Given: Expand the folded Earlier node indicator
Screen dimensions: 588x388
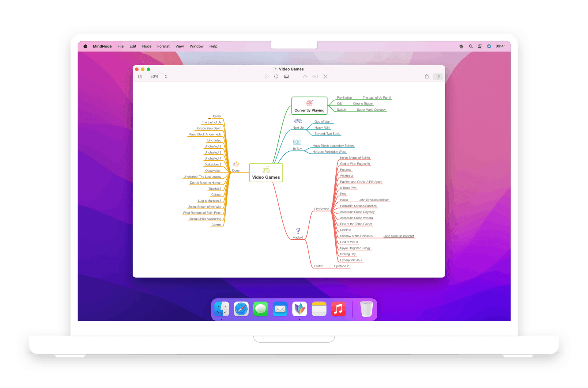Looking at the screenshot, I should (x=209, y=118).
